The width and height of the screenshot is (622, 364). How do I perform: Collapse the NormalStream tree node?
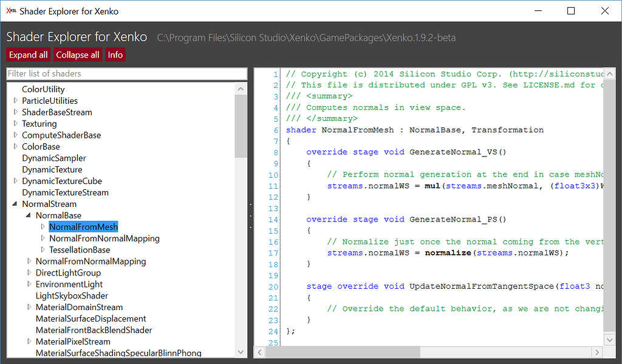click(14, 204)
